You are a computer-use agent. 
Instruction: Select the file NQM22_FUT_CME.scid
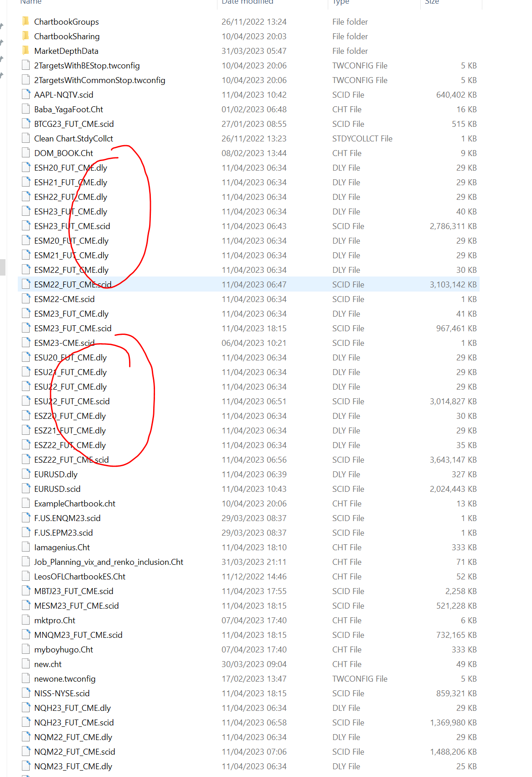[74, 751]
